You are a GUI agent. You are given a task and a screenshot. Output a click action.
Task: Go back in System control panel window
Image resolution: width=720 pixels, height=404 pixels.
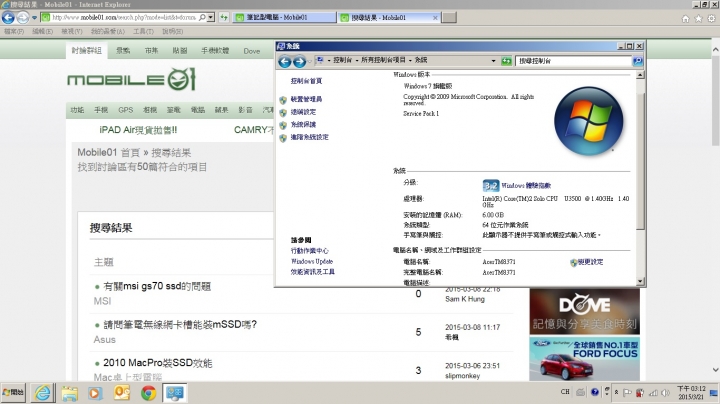(x=285, y=61)
